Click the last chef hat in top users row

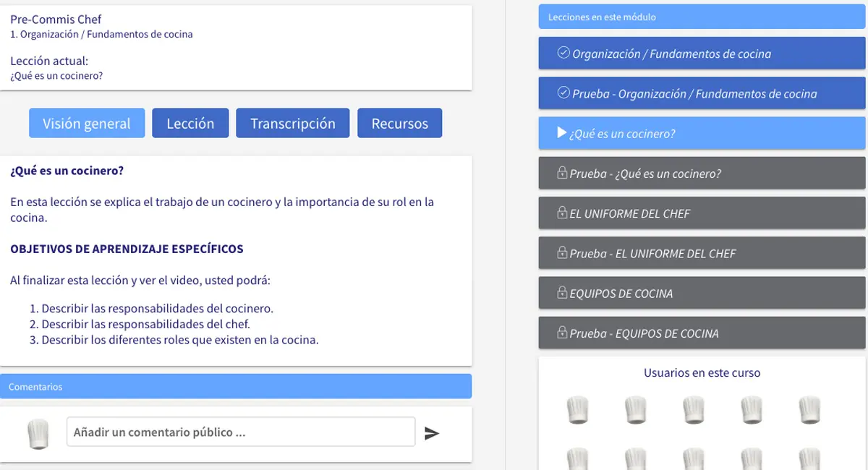point(809,410)
